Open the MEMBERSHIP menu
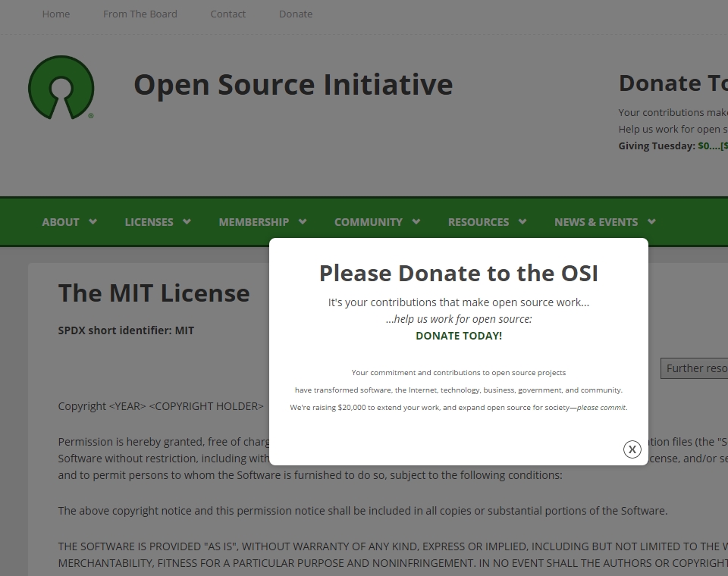The width and height of the screenshot is (728, 576). pyautogui.click(x=254, y=222)
